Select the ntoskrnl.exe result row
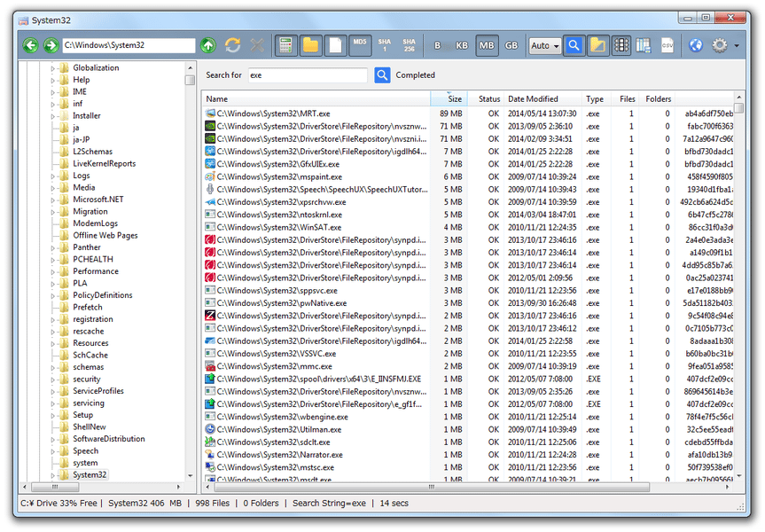 coord(469,215)
